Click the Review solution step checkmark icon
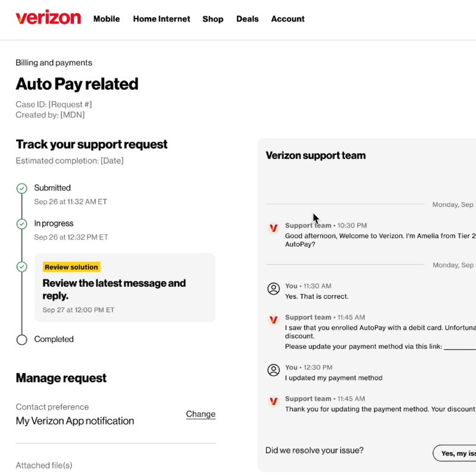The height and width of the screenshot is (476, 476). click(x=22, y=267)
